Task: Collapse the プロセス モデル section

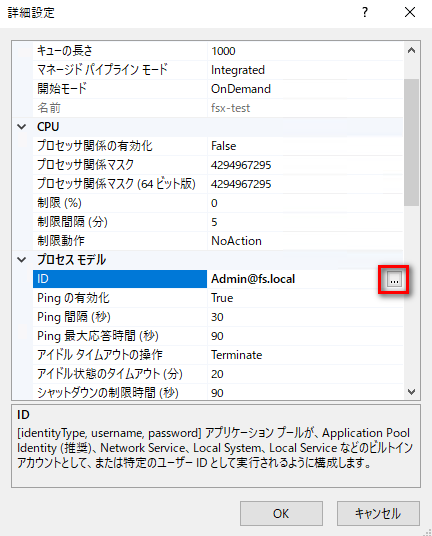Action: 22,260
